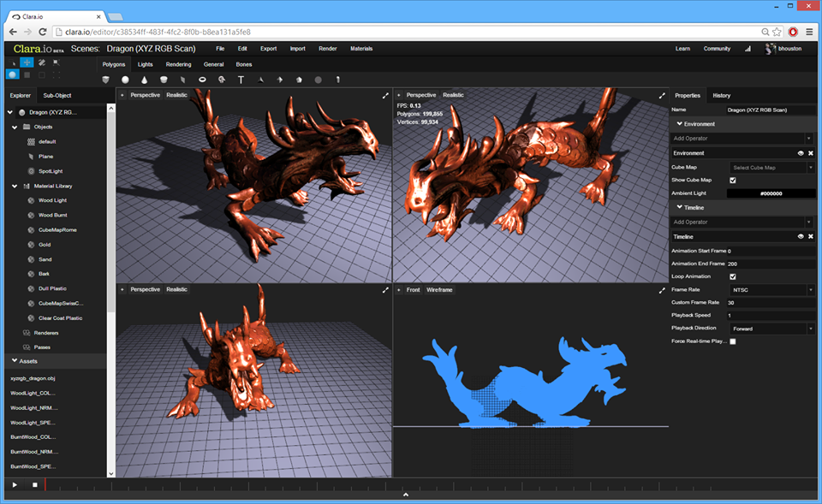Screen dimensions: 822x504
Task: Switch to the Lights tab
Action: (x=146, y=64)
